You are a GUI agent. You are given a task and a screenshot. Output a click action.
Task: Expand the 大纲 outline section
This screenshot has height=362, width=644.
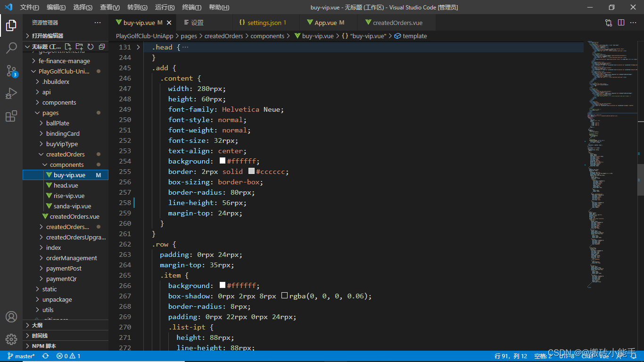(x=66, y=325)
